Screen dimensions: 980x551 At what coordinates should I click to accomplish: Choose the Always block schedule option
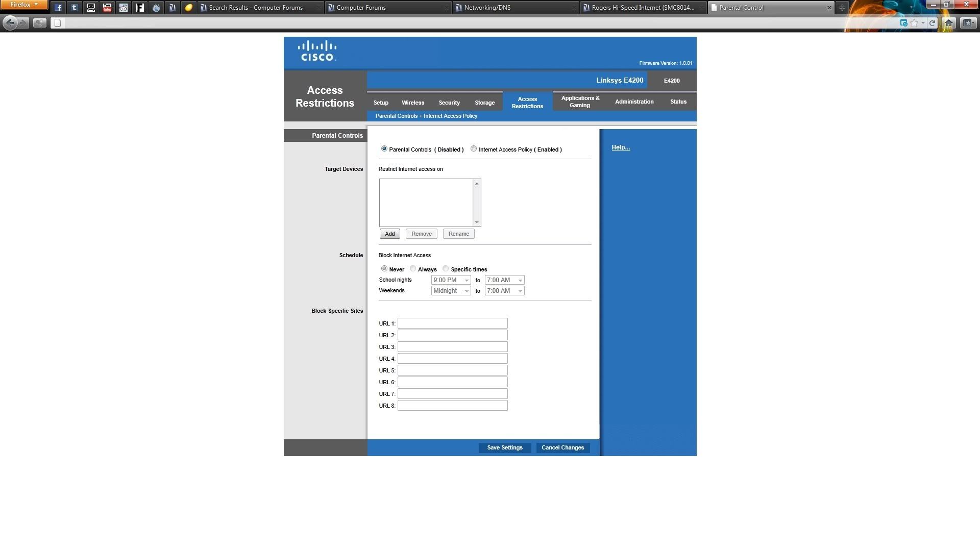coord(413,268)
